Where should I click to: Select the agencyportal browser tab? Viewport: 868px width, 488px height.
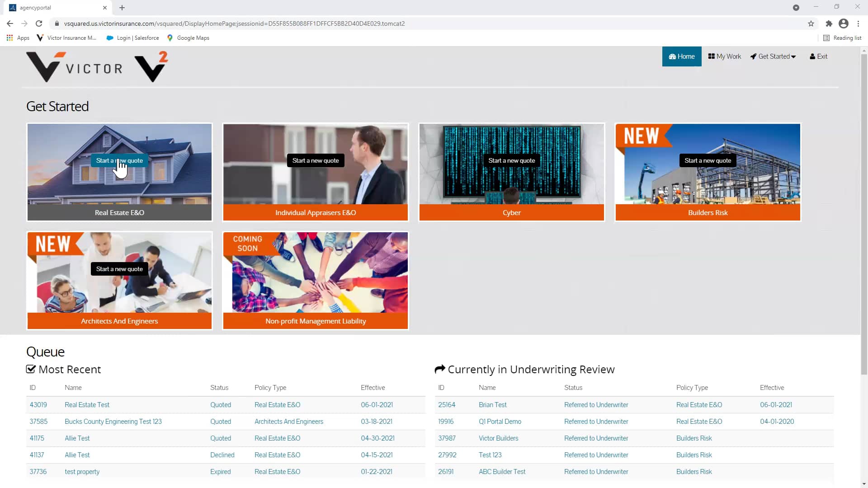point(54,8)
